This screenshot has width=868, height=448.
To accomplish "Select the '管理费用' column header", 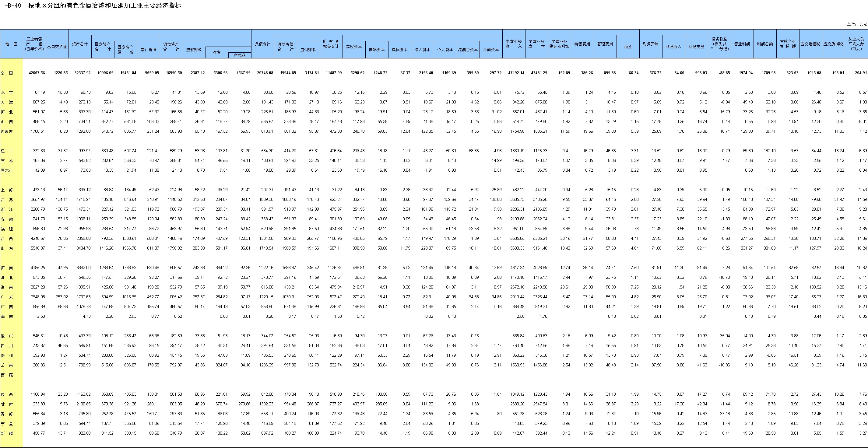I will pyautogui.click(x=605, y=44).
